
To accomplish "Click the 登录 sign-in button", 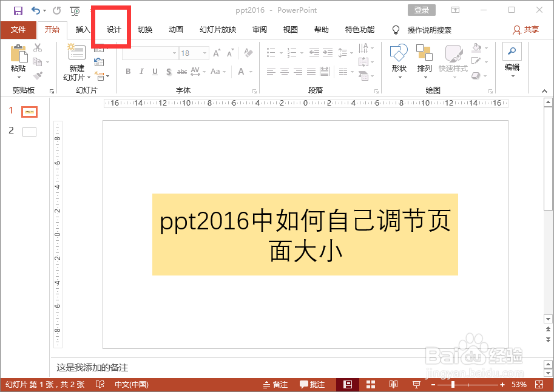I will (422, 10).
